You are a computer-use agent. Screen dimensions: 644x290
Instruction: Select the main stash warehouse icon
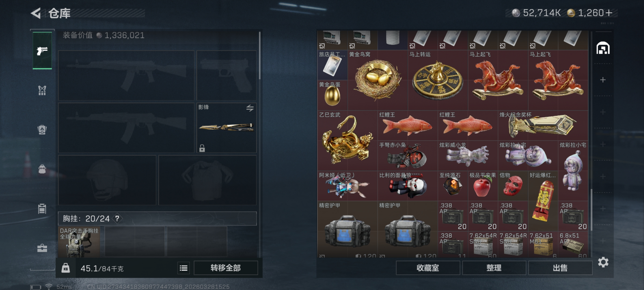click(x=603, y=48)
